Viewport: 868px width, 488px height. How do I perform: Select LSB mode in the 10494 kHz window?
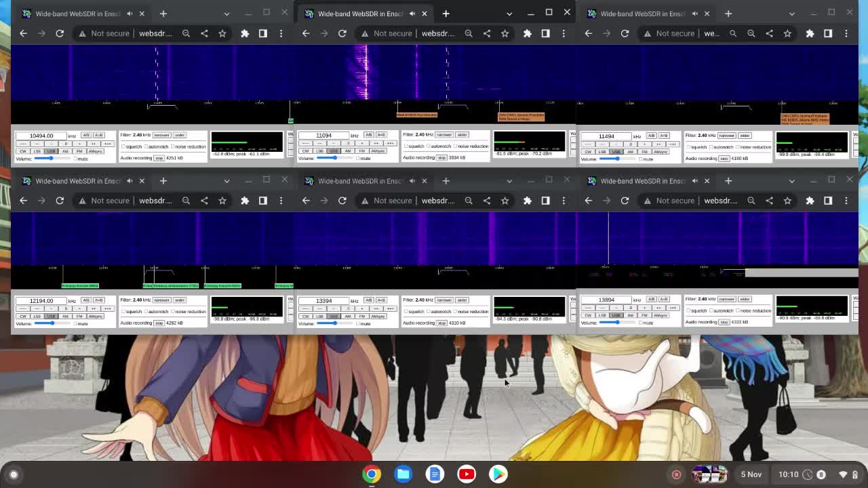(37, 151)
